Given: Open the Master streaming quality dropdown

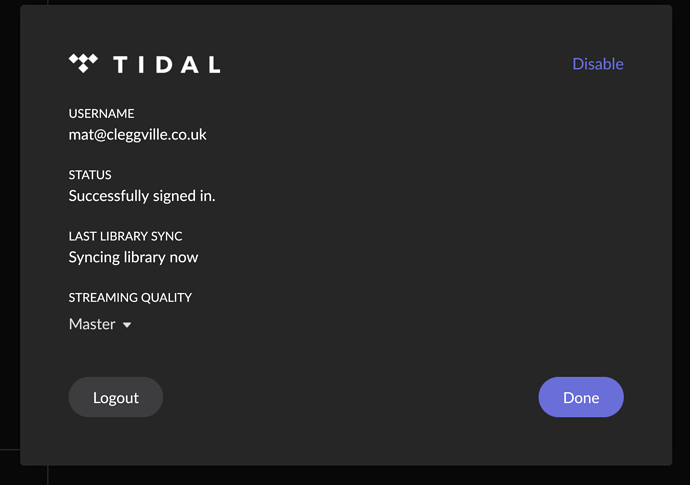Looking at the screenshot, I should pyautogui.click(x=100, y=324).
